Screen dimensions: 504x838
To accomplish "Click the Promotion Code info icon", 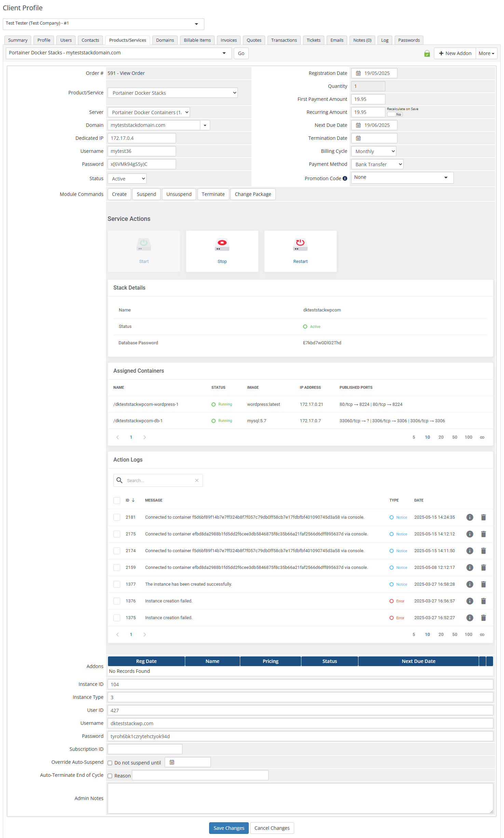I will coord(345,178).
